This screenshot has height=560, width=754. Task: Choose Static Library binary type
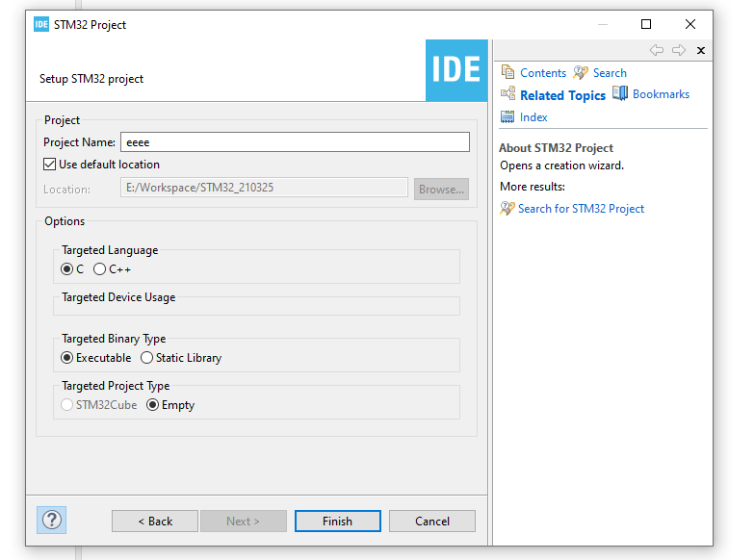tap(146, 358)
